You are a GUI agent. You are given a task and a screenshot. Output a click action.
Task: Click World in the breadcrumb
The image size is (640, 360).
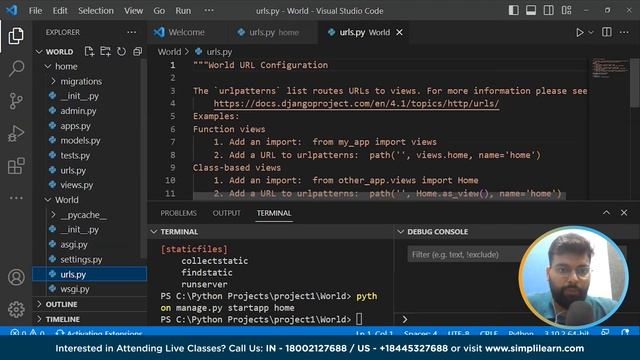(169, 52)
